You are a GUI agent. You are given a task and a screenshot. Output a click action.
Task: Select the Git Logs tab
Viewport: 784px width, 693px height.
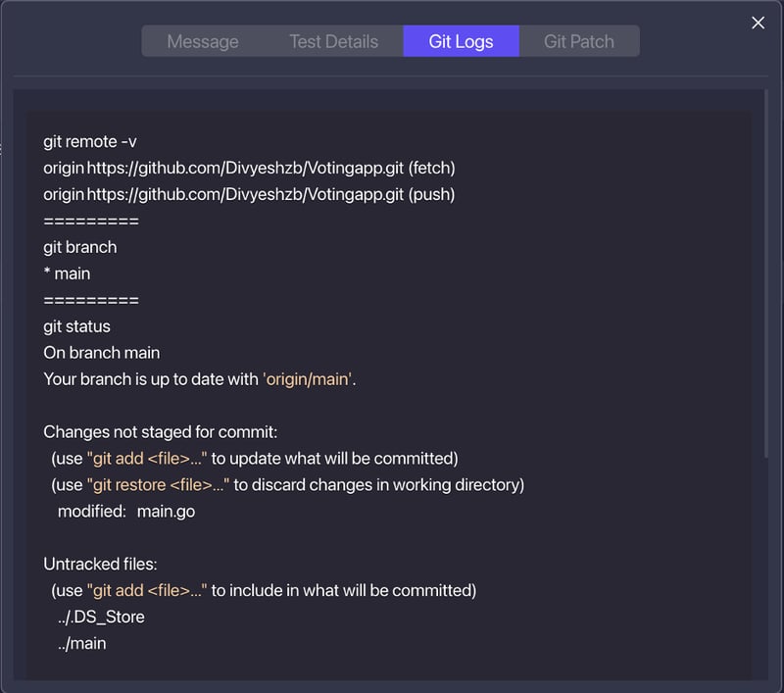click(x=461, y=41)
